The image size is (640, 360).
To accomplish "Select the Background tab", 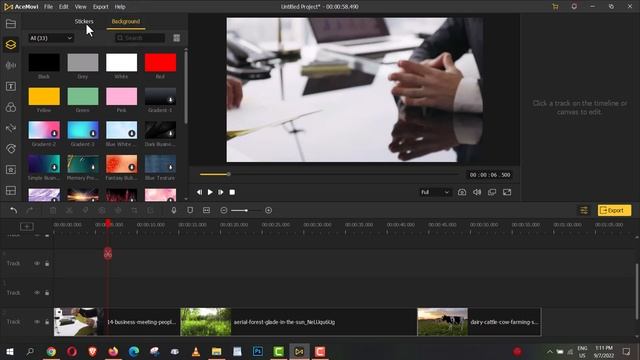I will coord(126,21).
